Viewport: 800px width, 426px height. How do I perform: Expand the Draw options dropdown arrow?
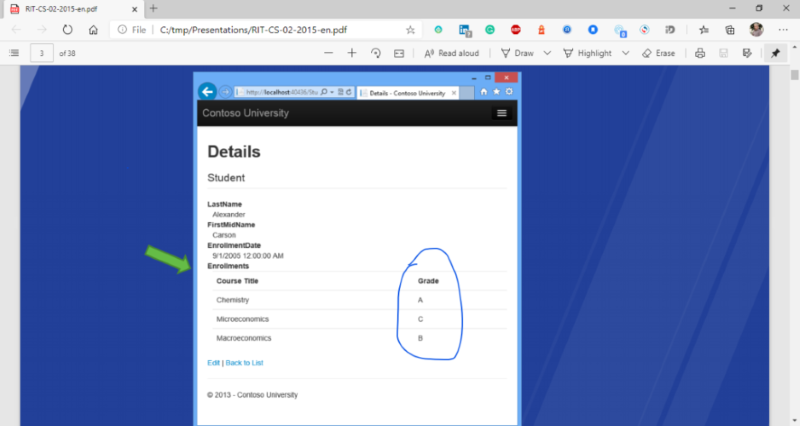547,53
